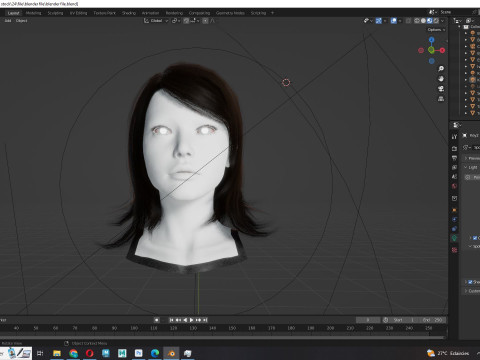
Task: Open the Object Data (light) properties tab
Action: tap(454, 238)
